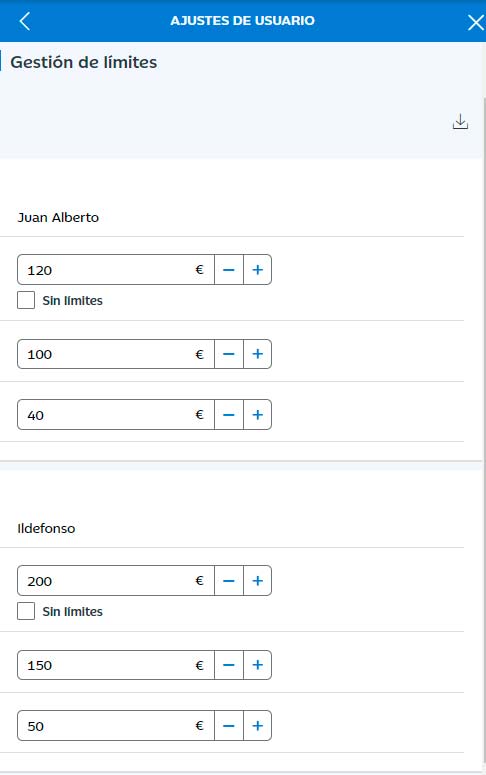Download limits using the download icon
Viewport: 486px width, 775px height.
(460, 122)
